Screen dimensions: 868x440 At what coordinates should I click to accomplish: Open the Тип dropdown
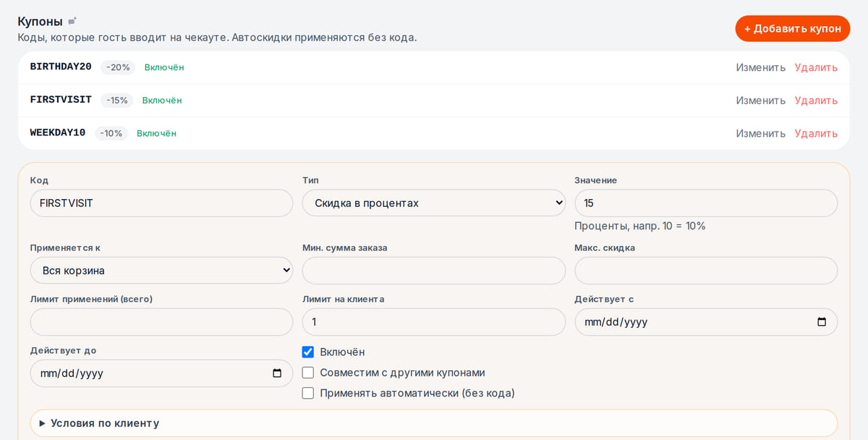tap(434, 203)
